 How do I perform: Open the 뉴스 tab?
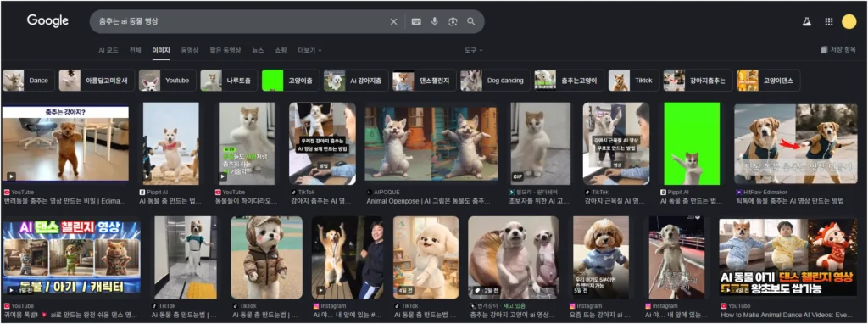(258, 50)
